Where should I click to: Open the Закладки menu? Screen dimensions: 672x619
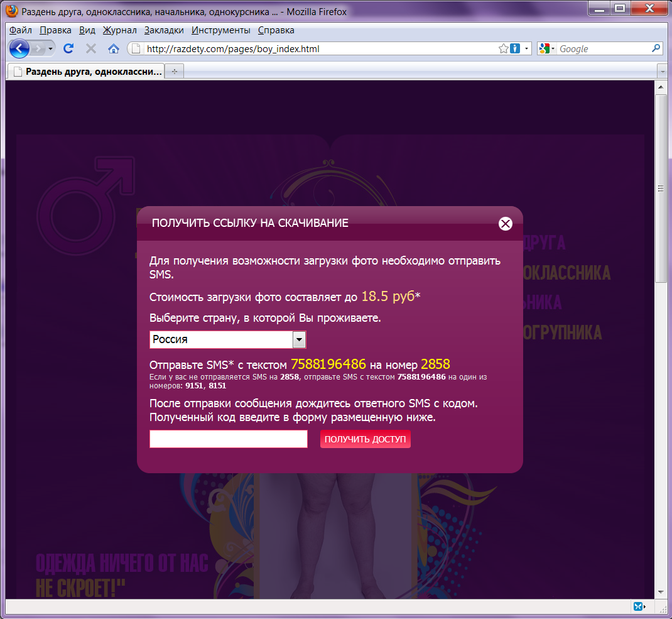[164, 30]
